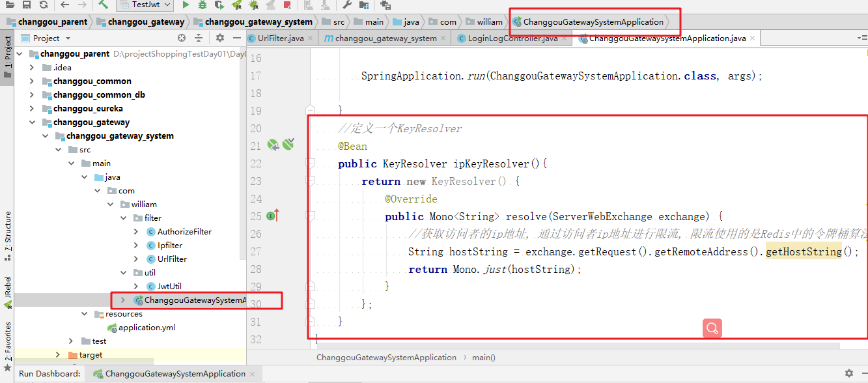The height and width of the screenshot is (383, 868).
Task: Select ChanggouGatewaySystemApplication.java editor tab
Action: click(667, 38)
